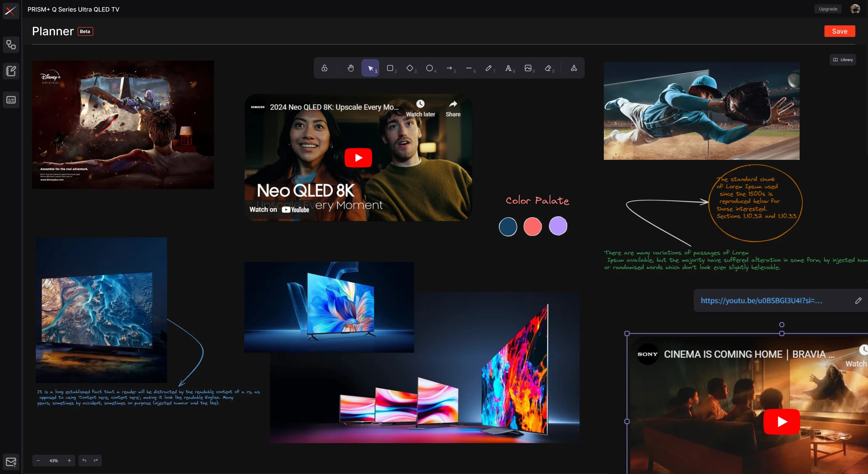Zoom out with the minus button
The width and height of the screenshot is (868, 474).
[38, 460]
